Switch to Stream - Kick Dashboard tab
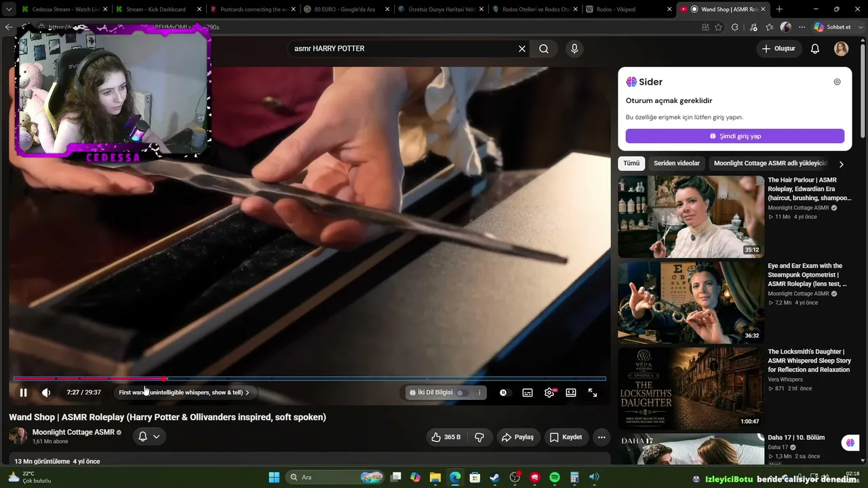This screenshot has width=868, height=488. click(x=158, y=9)
